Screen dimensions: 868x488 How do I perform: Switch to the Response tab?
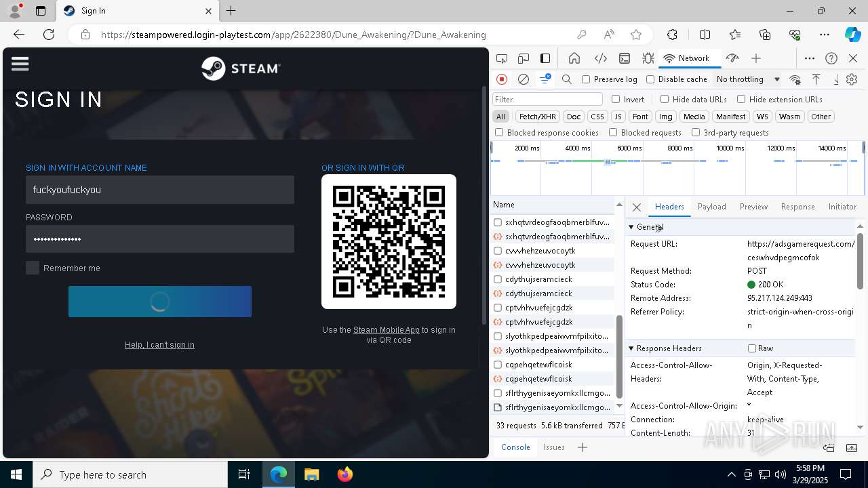(797, 207)
